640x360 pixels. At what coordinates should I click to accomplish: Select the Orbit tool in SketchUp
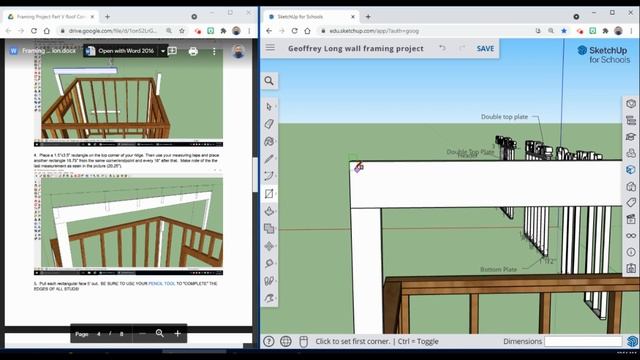[x=269, y=298]
